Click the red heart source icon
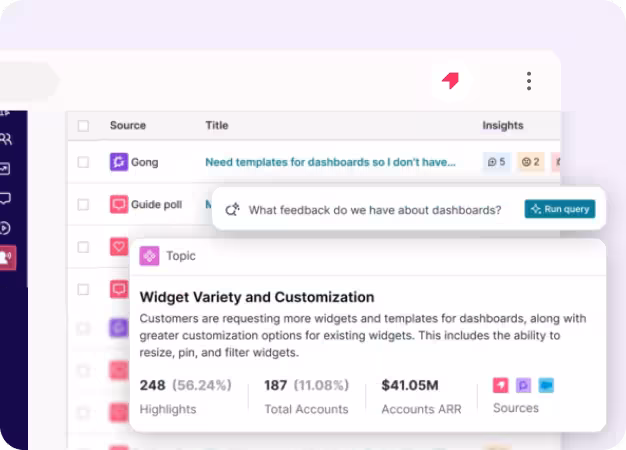Viewport: 626px width, 450px height. click(119, 247)
